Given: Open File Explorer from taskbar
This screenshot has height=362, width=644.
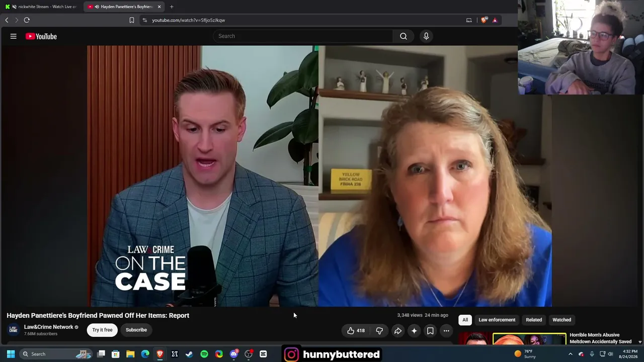Looking at the screenshot, I should click(x=130, y=354).
